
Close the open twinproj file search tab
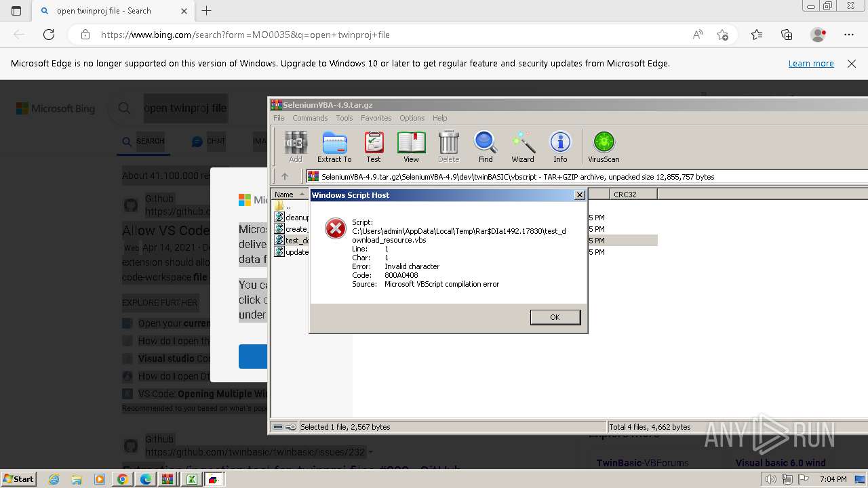[x=184, y=11]
